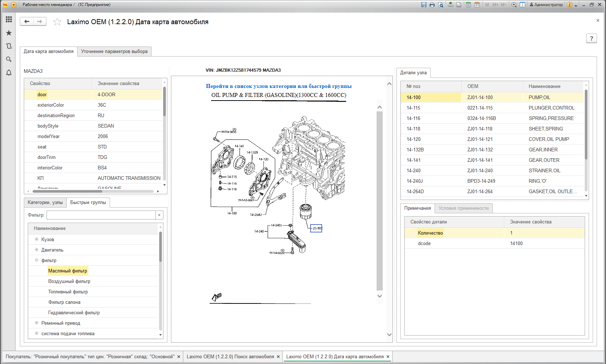The image size is (606, 364).
Task: Open the calculator icon in the title bar
Action: click(468, 5)
